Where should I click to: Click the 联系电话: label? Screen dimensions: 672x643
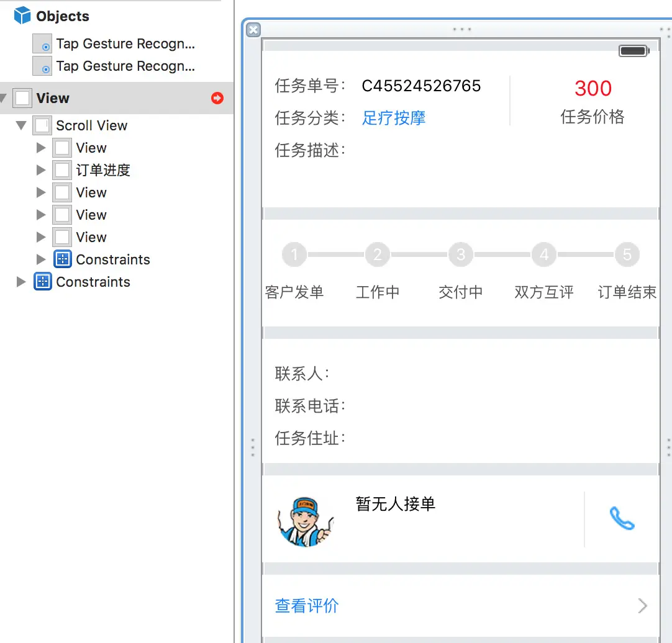pyautogui.click(x=311, y=406)
